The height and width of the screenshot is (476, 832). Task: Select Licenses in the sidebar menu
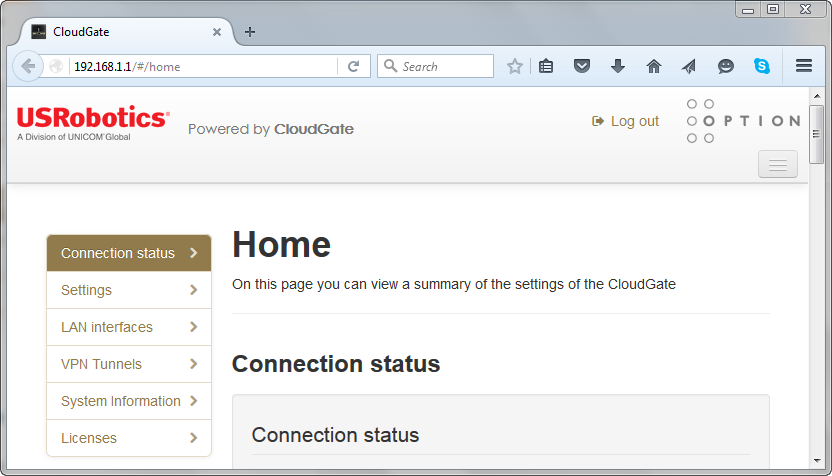click(x=129, y=438)
